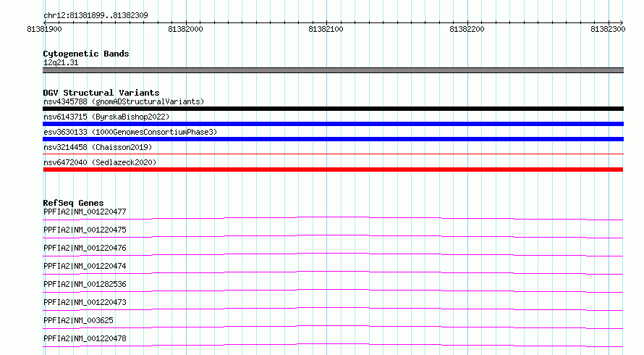Select the thin red nsv3214458 line
The image size is (644, 355).
[333, 154]
